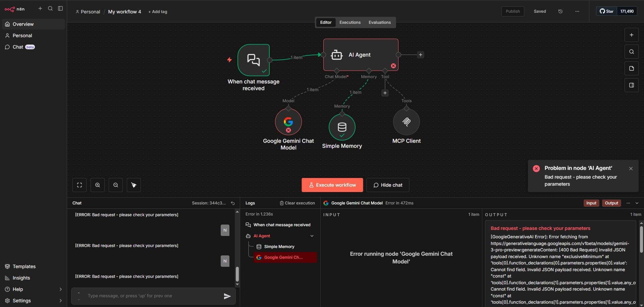
Task: Open the MCP Client node
Action: [x=407, y=122]
